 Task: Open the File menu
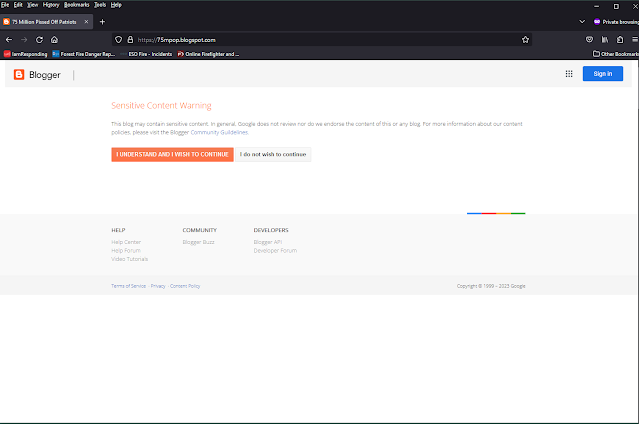pos(5,5)
